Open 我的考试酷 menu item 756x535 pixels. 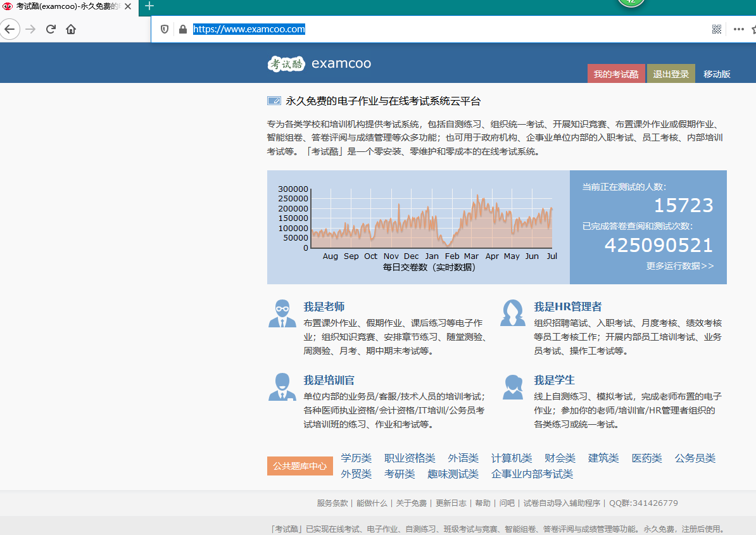pyautogui.click(x=615, y=73)
